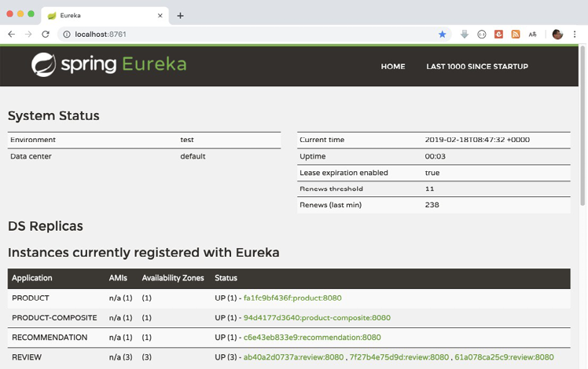This screenshot has height=369, width=588.
Task: Click the Environment value test
Action: [187, 140]
